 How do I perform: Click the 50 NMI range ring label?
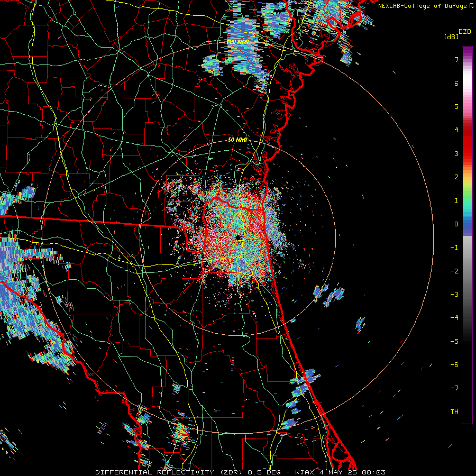pos(237,140)
